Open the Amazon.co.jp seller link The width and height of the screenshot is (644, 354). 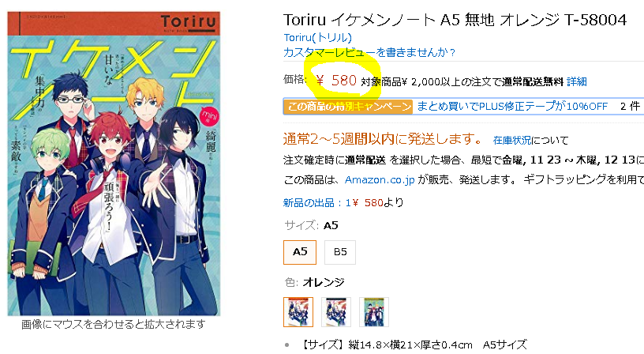(380, 179)
